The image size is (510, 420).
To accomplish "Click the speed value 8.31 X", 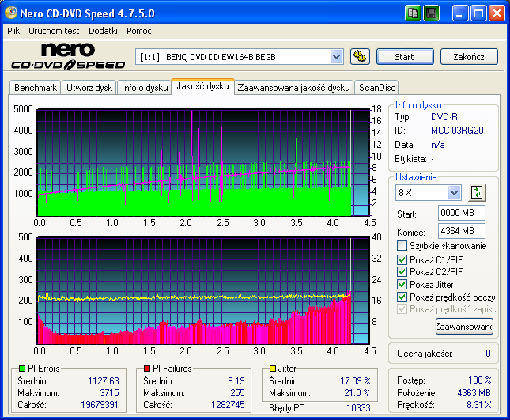I will click(x=479, y=405).
